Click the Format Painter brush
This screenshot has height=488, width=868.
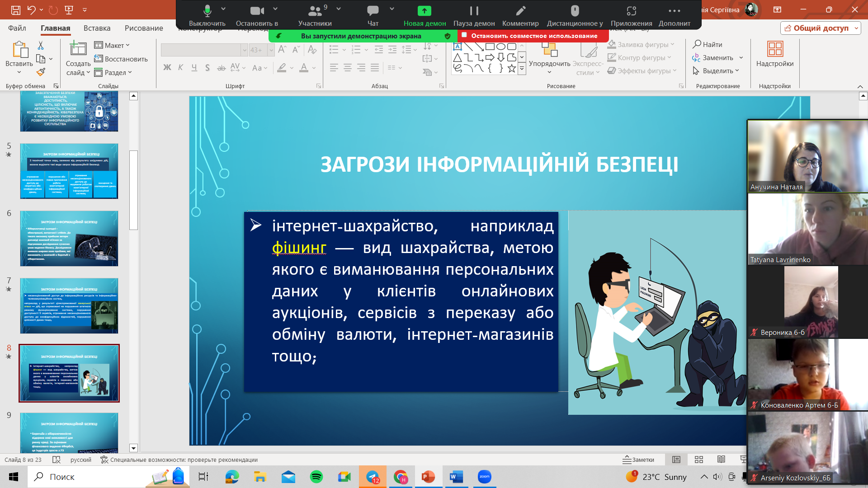41,72
